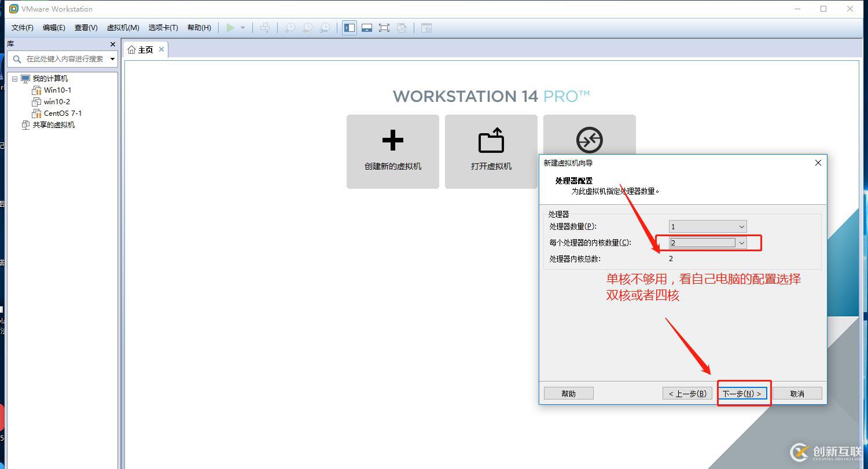Click the take snapshot clock icon
This screenshot has width=868, height=469.
pyautogui.click(x=290, y=28)
